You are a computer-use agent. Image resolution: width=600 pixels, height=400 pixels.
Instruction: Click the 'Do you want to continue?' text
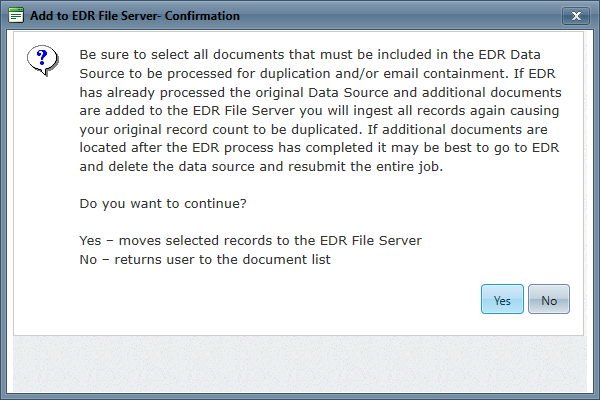(x=163, y=203)
